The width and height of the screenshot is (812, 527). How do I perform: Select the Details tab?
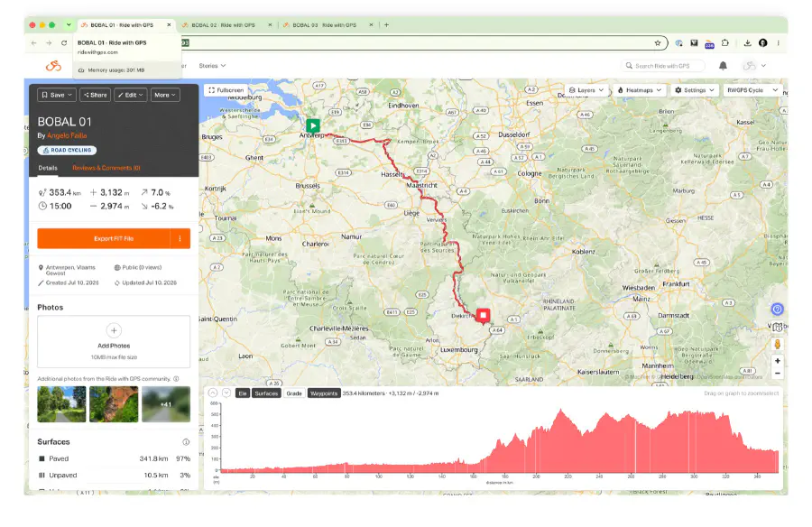tap(48, 168)
